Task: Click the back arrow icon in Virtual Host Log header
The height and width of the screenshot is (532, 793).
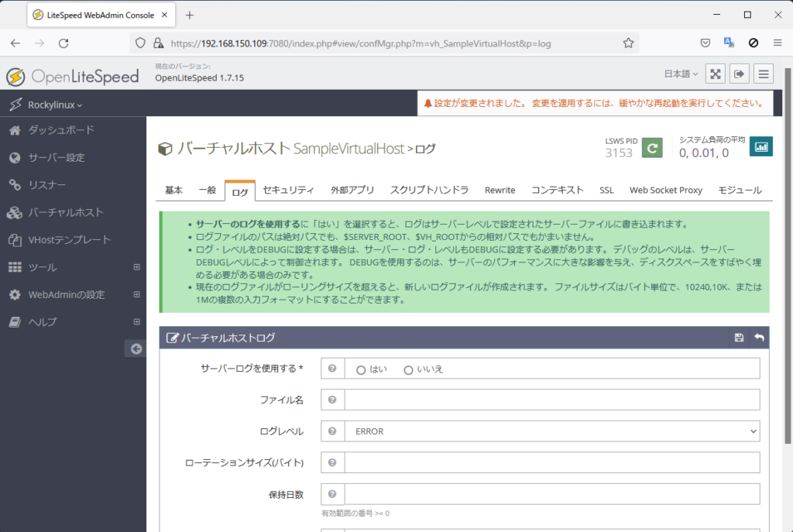Action: (759, 338)
